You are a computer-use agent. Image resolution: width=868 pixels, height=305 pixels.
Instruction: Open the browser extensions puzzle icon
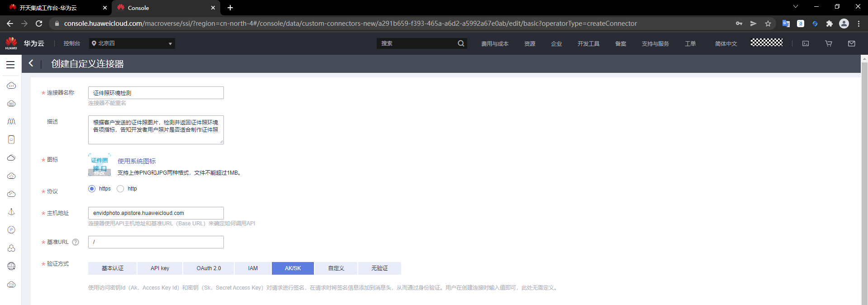830,24
